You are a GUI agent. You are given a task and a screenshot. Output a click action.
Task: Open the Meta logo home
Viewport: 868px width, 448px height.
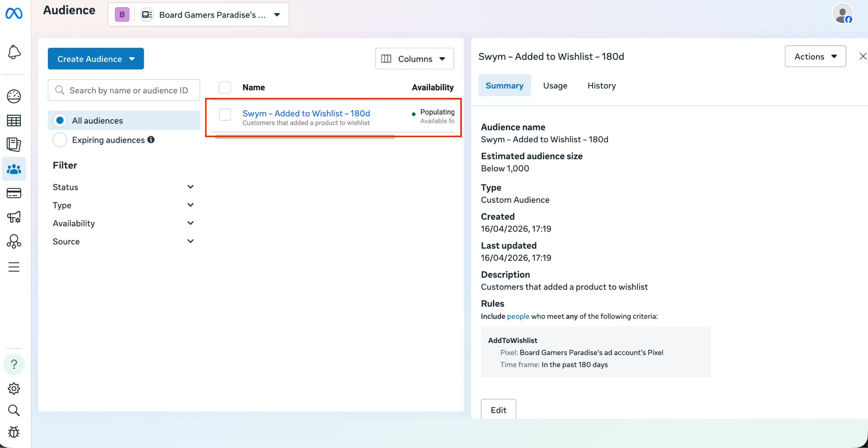tap(14, 14)
